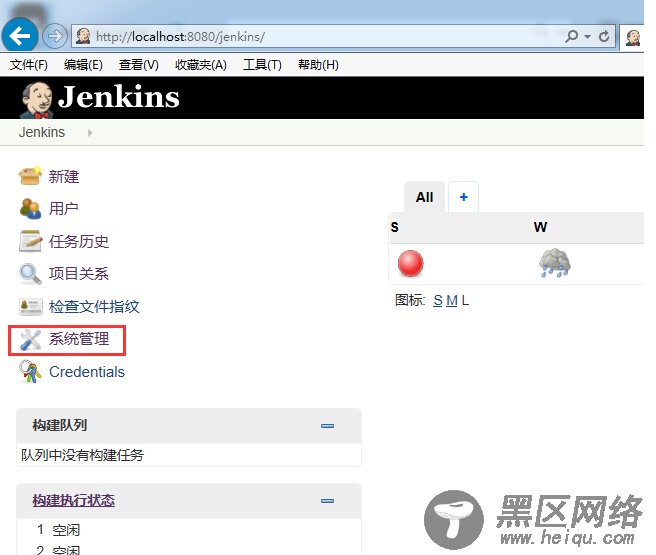This screenshot has width=656, height=555.
Task: Open the 收藏夹(A) menu
Action: coord(201,65)
